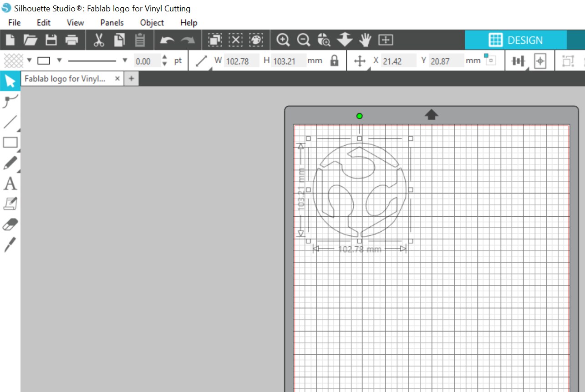Zoom in with the plus magnifier

point(283,40)
